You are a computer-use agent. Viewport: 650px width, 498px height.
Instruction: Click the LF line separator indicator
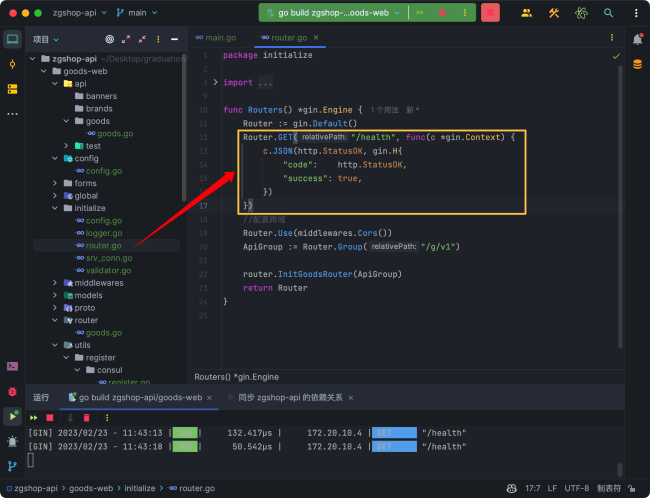point(554,487)
